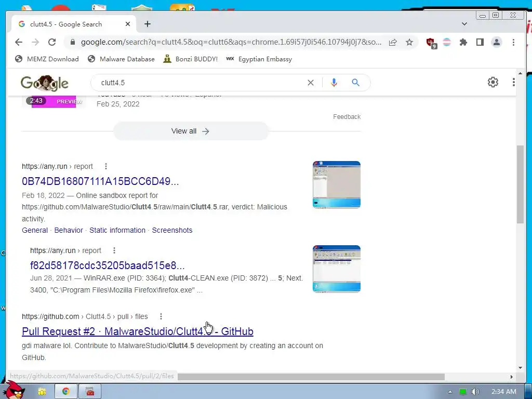
Task: Show hidden system tray icons
Action: click(x=450, y=392)
